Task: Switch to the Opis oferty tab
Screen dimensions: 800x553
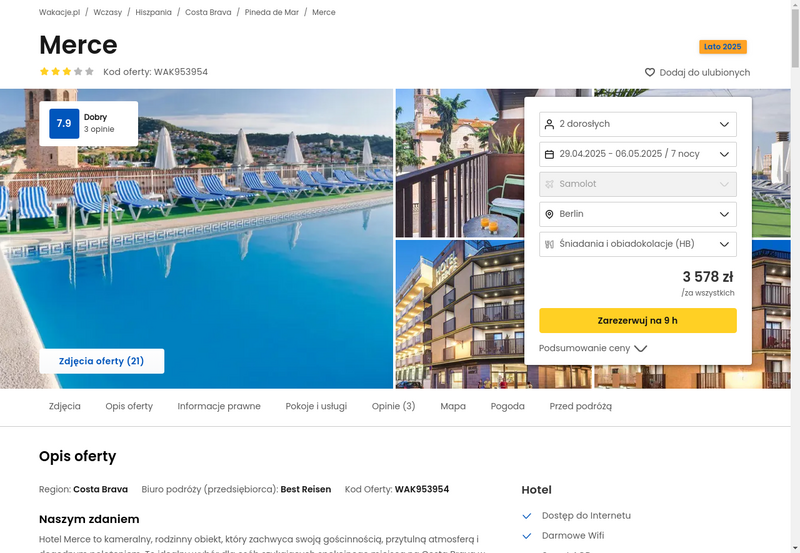Action: tap(129, 406)
